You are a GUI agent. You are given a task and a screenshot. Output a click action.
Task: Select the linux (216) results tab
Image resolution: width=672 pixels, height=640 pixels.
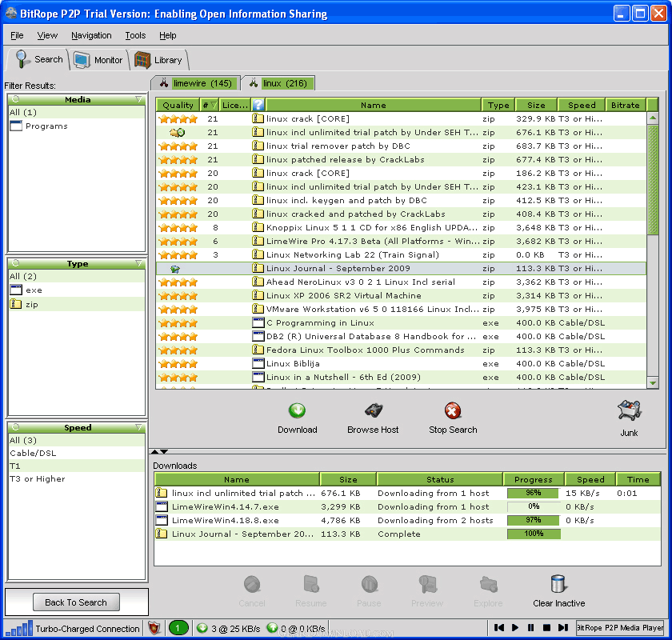tap(278, 83)
